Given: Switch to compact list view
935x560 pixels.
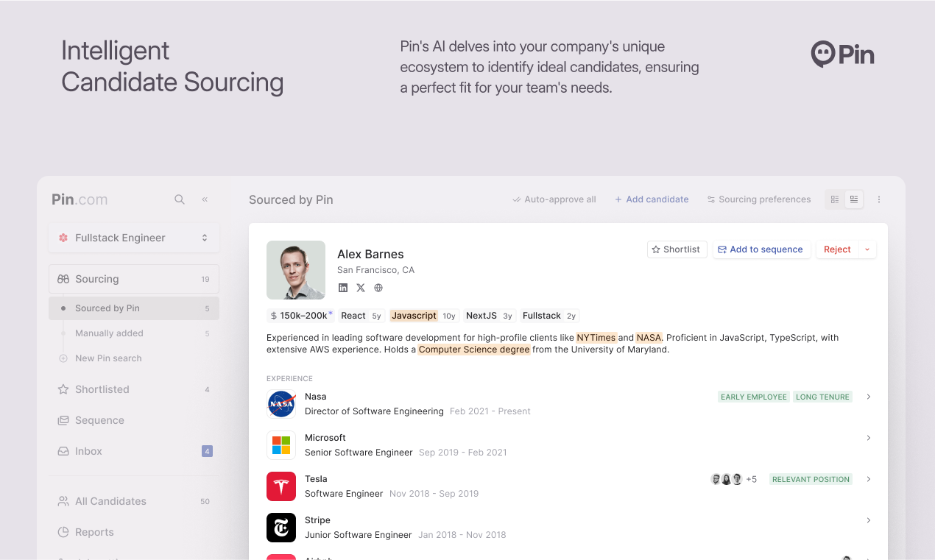Looking at the screenshot, I should pos(835,199).
